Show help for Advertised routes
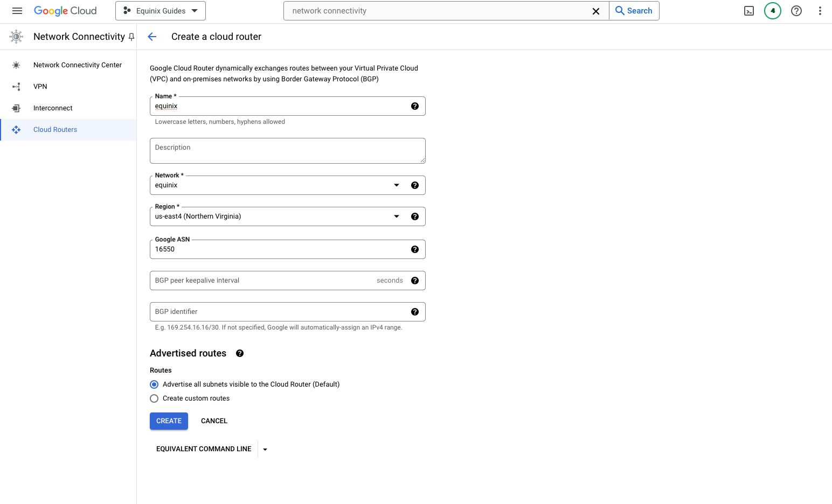 240,353
